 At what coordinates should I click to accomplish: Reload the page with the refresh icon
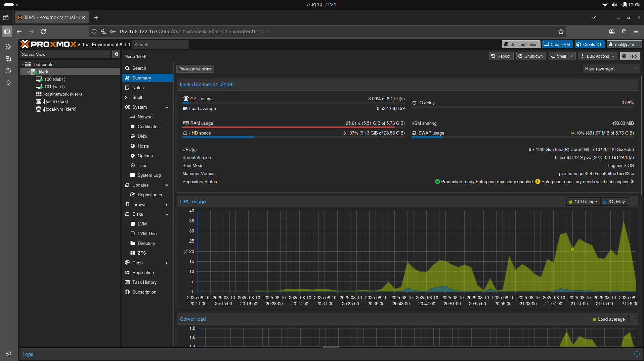click(44, 31)
